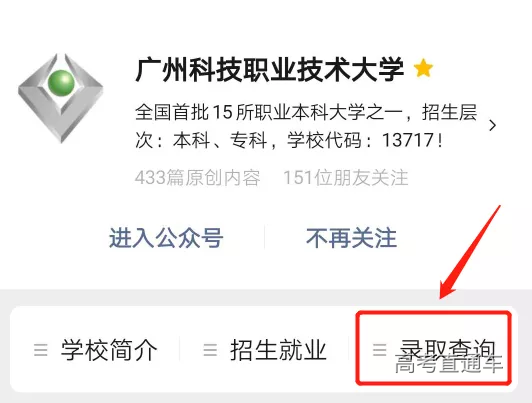The image size is (532, 403).
Task: Open profile details via the right chevron arrow
Action: (492, 126)
